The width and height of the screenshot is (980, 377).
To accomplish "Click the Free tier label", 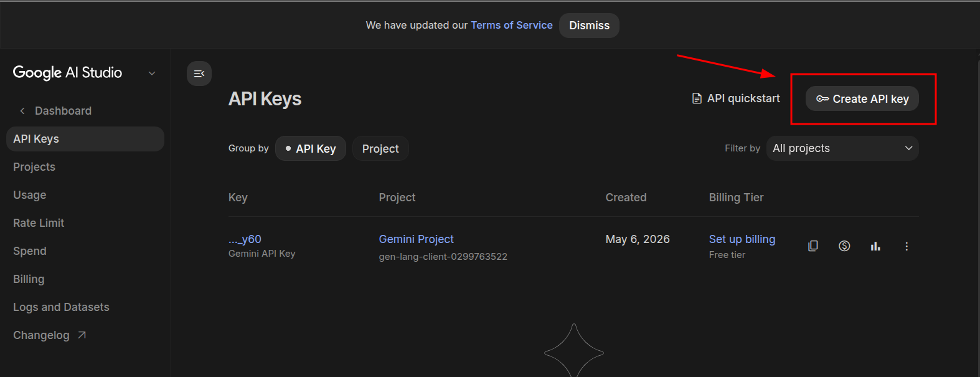I will (727, 255).
